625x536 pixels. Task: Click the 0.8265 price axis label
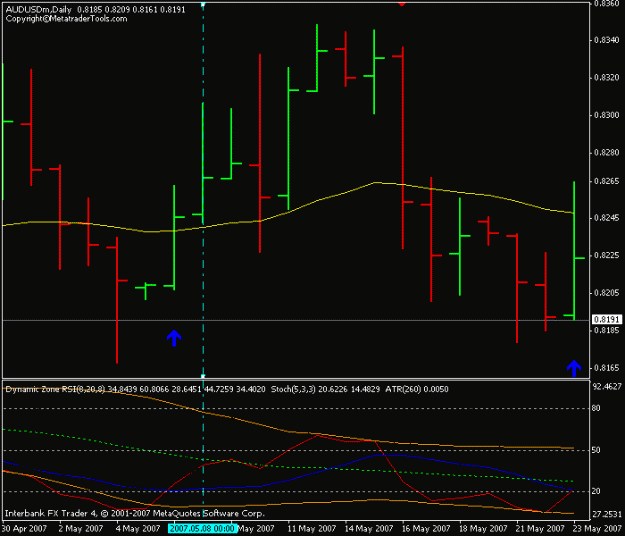click(x=607, y=181)
